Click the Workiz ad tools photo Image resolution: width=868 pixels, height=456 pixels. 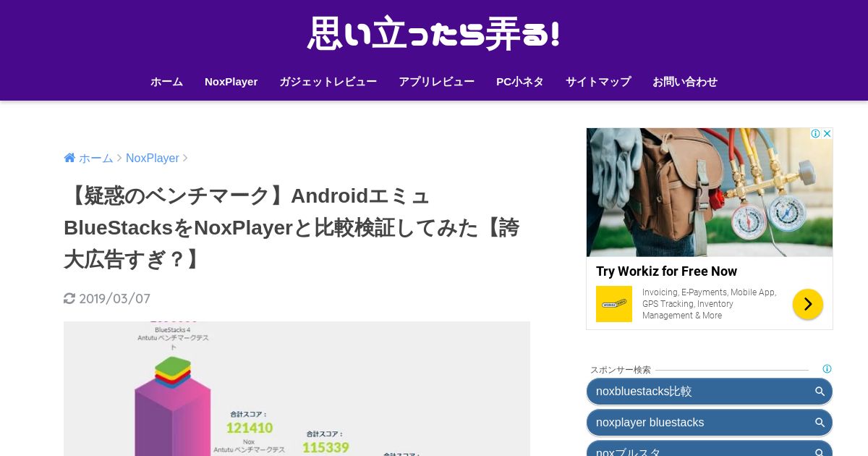[x=710, y=193]
